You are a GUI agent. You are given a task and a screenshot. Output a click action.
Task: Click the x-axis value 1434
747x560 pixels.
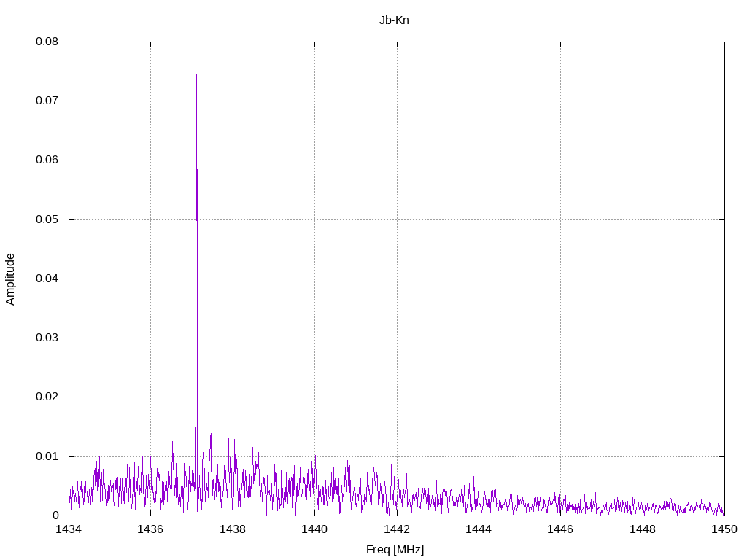(69, 529)
